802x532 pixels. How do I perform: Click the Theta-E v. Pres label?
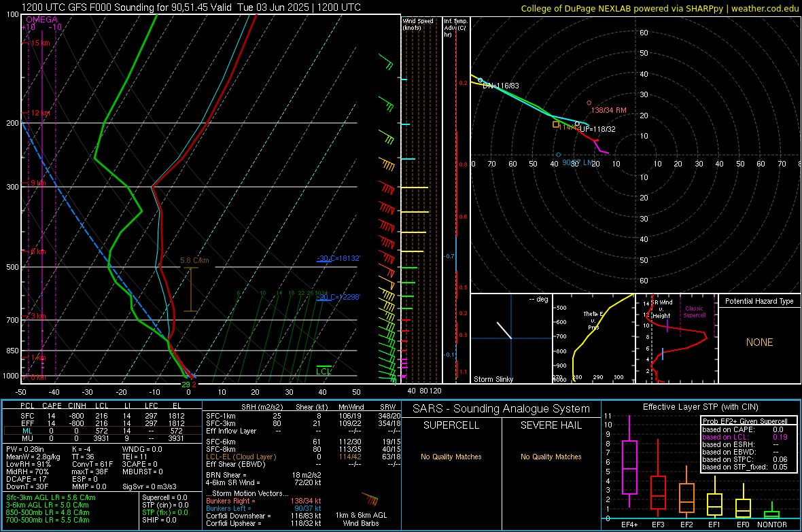point(593,320)
